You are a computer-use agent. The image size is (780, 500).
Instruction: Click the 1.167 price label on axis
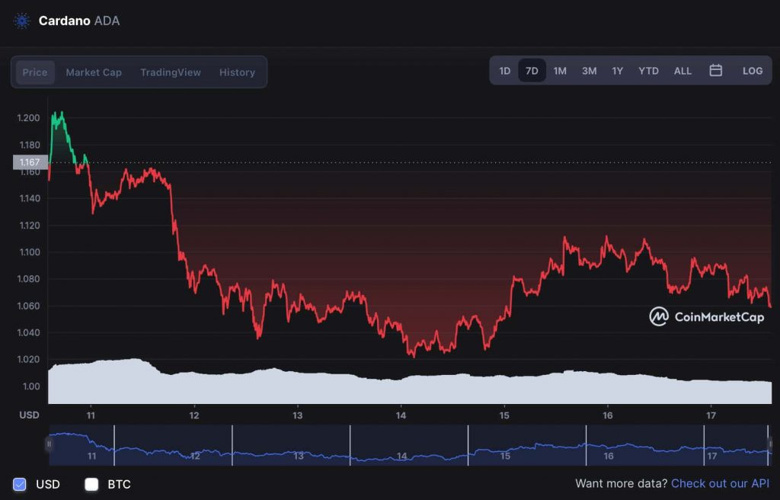[x=30, y=162]
